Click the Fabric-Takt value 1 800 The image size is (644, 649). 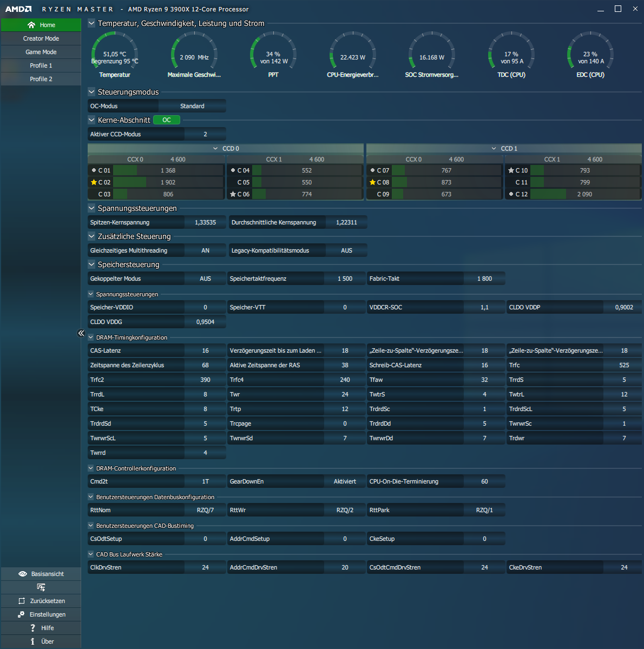point(484,279)
